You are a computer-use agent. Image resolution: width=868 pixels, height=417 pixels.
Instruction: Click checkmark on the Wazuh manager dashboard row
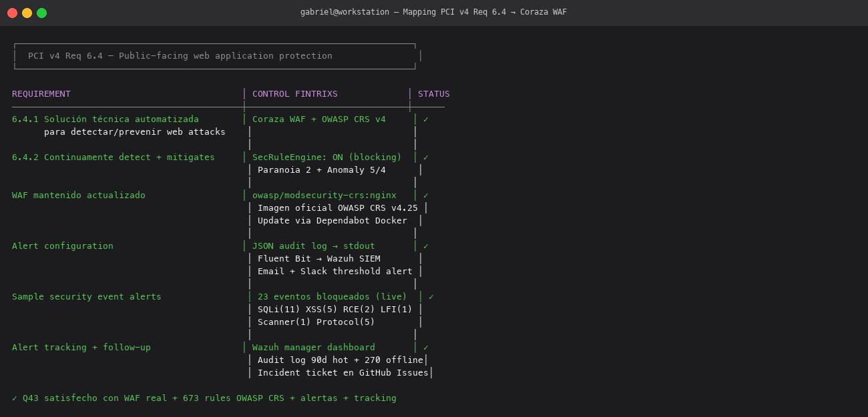pos(426,348)
